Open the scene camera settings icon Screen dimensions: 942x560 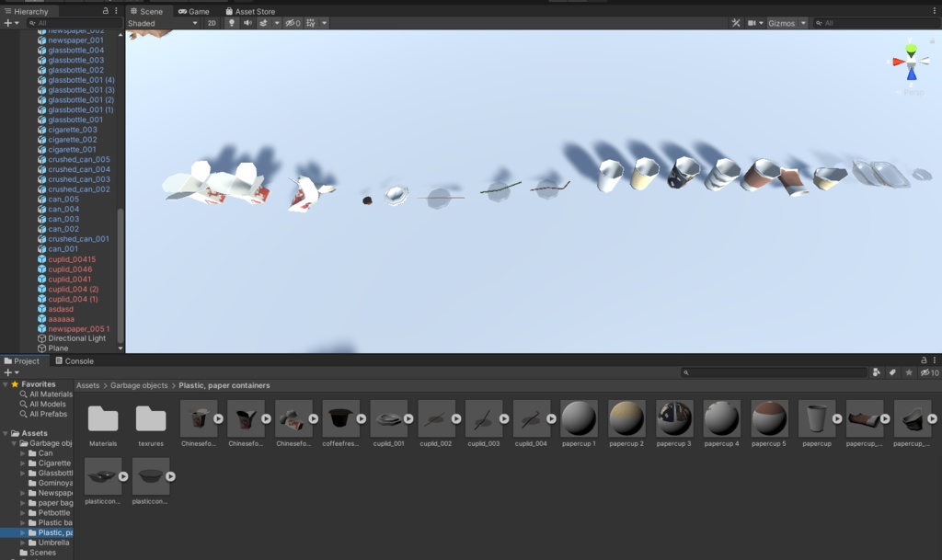[752, 23]
